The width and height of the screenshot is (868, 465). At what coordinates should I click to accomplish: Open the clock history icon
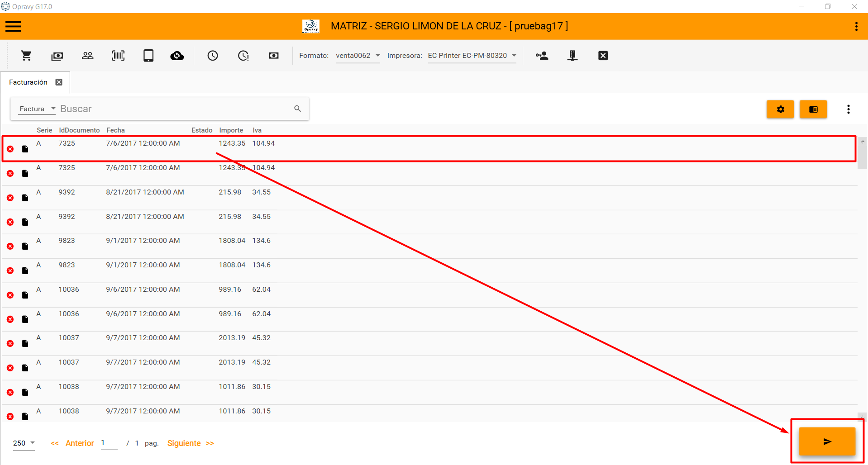pos(213,56)
